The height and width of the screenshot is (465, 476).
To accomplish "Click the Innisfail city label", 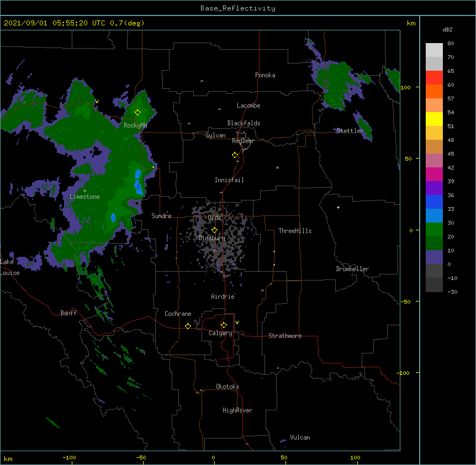I will pyautogui.click(x=229, y=180).
